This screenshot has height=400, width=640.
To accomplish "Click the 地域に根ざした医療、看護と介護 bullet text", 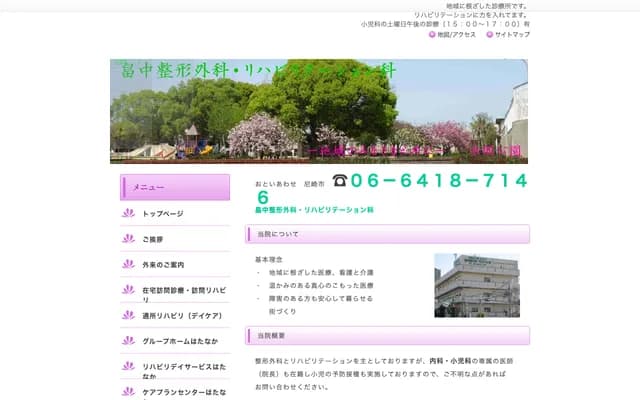I will [x=321, y=273].
